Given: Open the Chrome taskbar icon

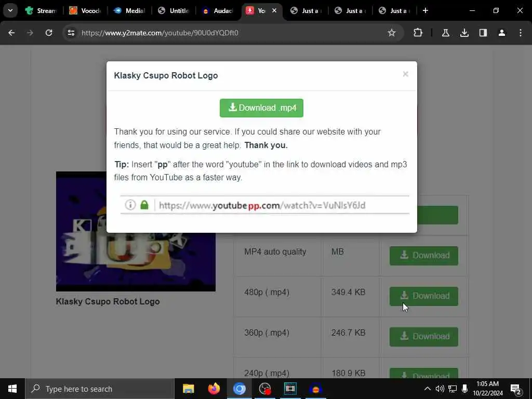Looking at the screenshot, I should coord(239,389).
